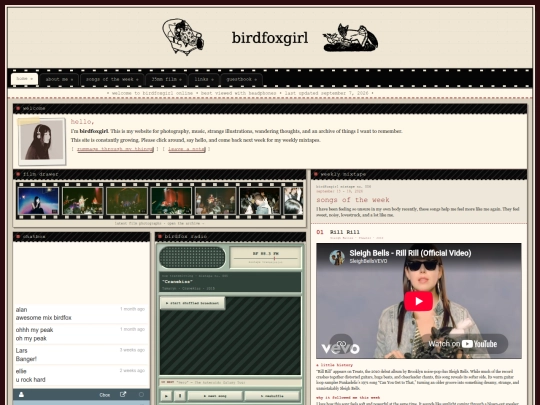540x405 pixels.
Task: Open the songs of the week tab
Action: point(112,79)
